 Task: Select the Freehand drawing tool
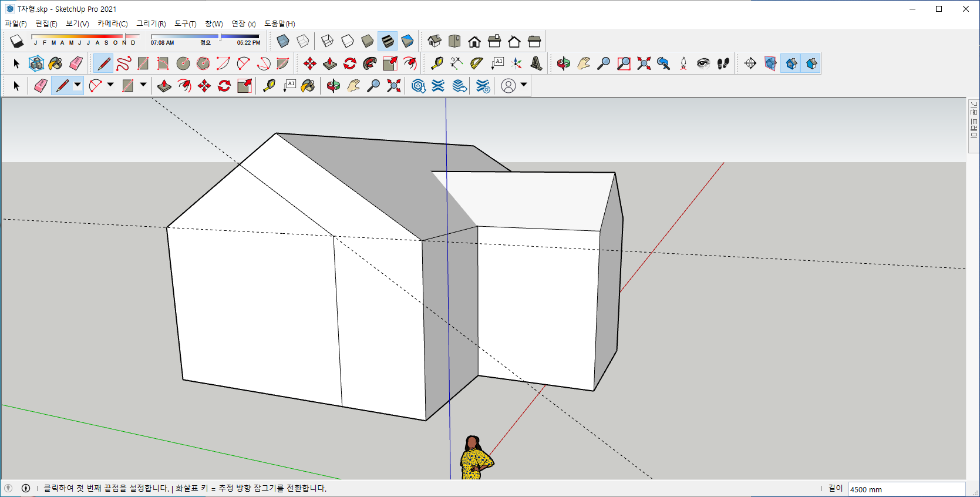(123, 63)
